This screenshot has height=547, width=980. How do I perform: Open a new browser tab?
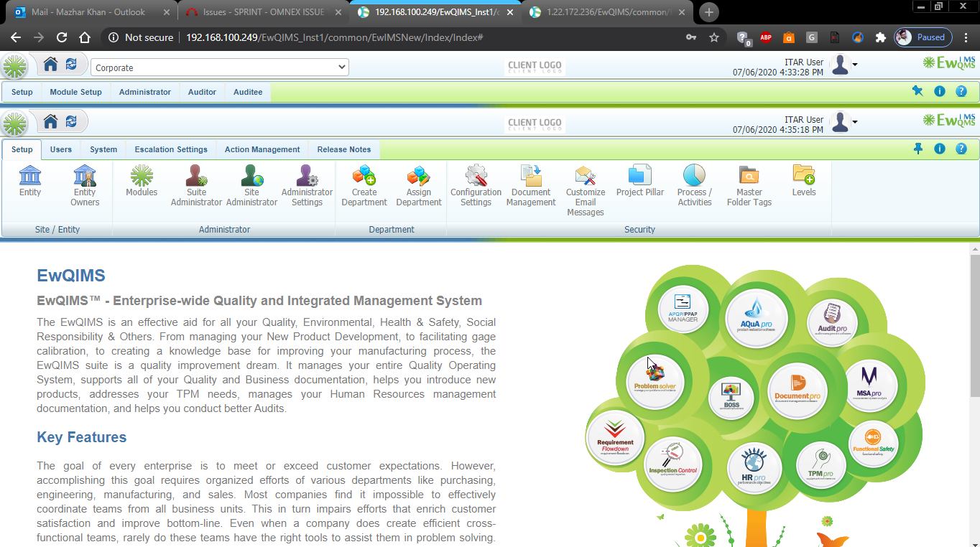click(x=709, y=12)
